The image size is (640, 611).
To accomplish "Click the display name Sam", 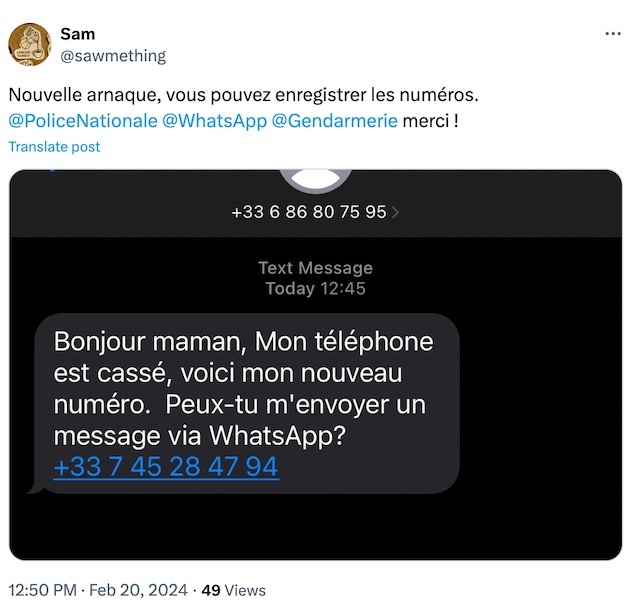I will tap(78, 34).
